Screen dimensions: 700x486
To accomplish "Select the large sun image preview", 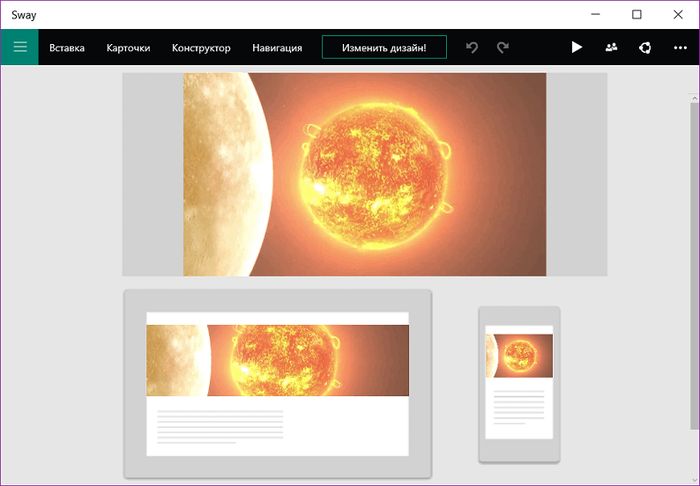I will (364, 174).
